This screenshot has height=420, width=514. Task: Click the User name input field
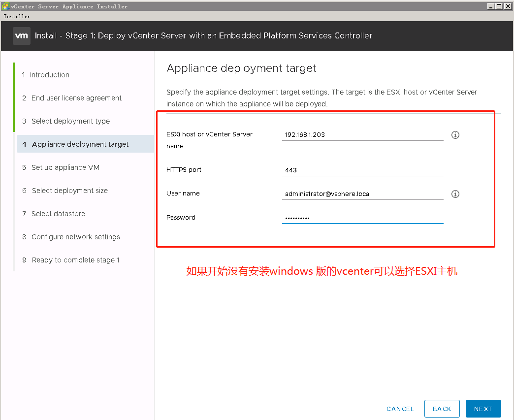(x=362, y=194)
